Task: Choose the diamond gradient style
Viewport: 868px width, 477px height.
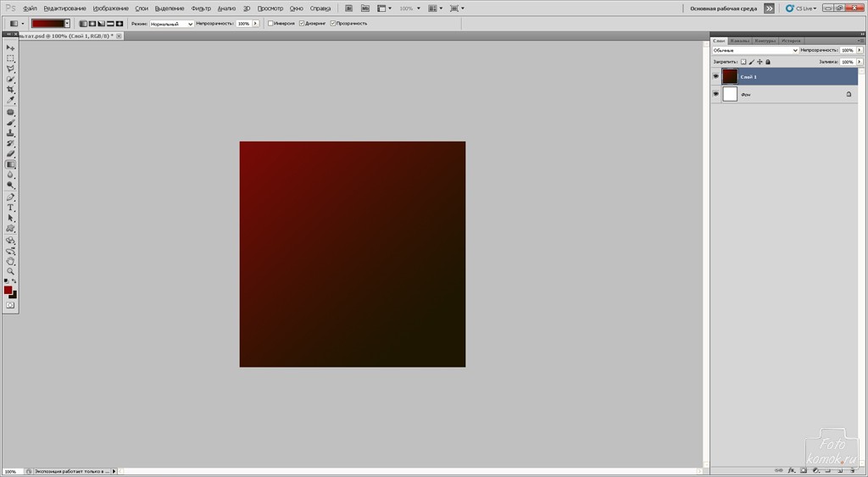Action: [x=119, y=24]
